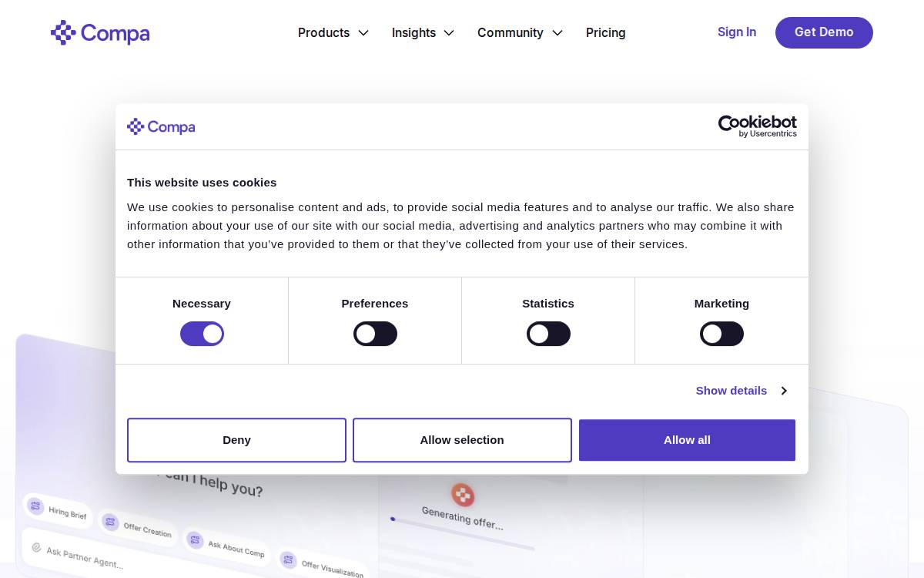Click the Marketing category label
The width and height of the screenshot is (924, 578).
721,304
